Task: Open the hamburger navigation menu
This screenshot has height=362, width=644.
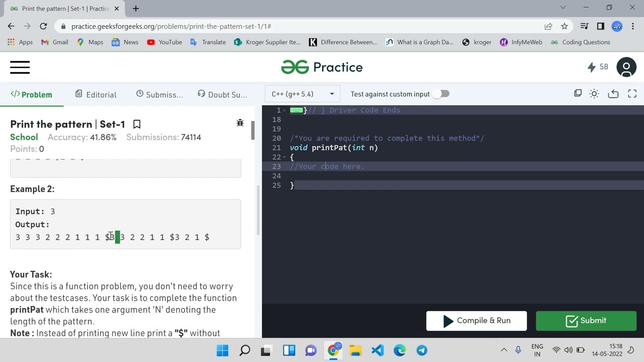Action: (x=20, y=67)
